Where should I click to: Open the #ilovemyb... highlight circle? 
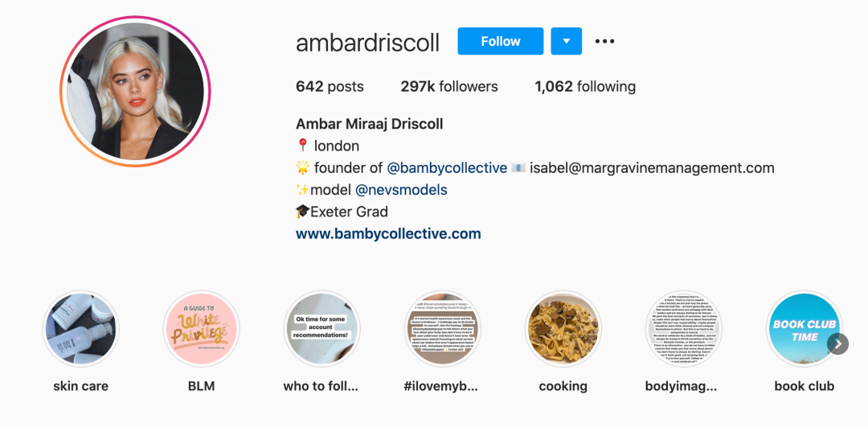click(x=442, y=329)
